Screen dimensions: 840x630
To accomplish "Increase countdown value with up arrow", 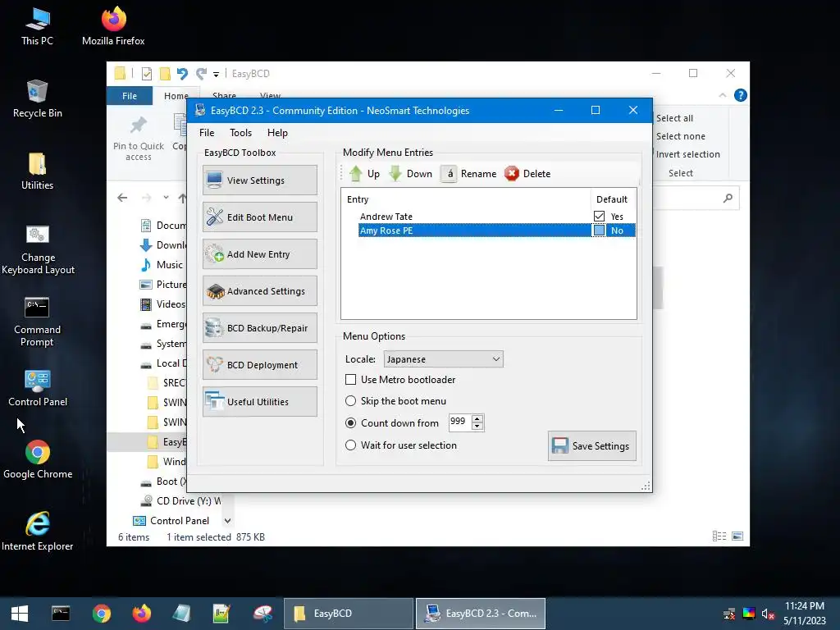I will [477, 418].
